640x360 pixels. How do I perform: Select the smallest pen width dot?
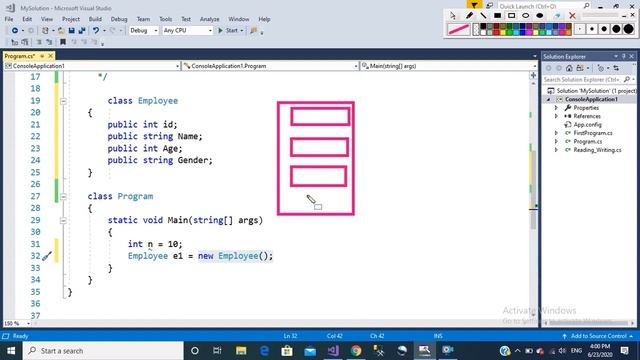pos(580,29)
